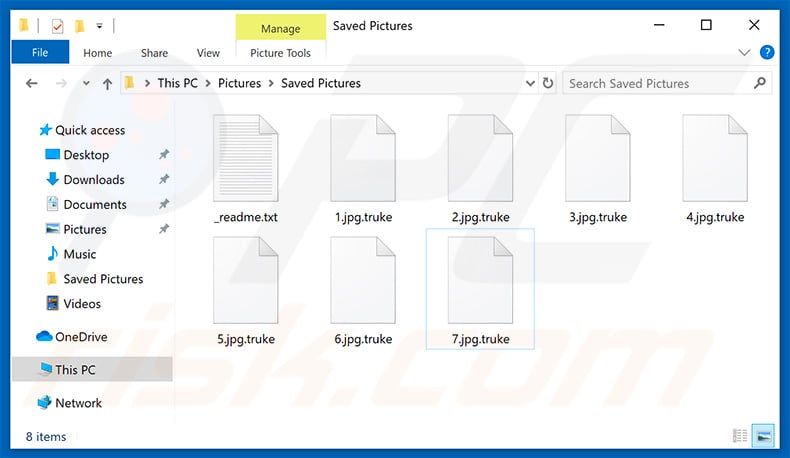Image resolution: width=790 pixels, height=458 pixels.
Task: Click the Saved Pictures breadcrumb
Action: tap(321, 83)
